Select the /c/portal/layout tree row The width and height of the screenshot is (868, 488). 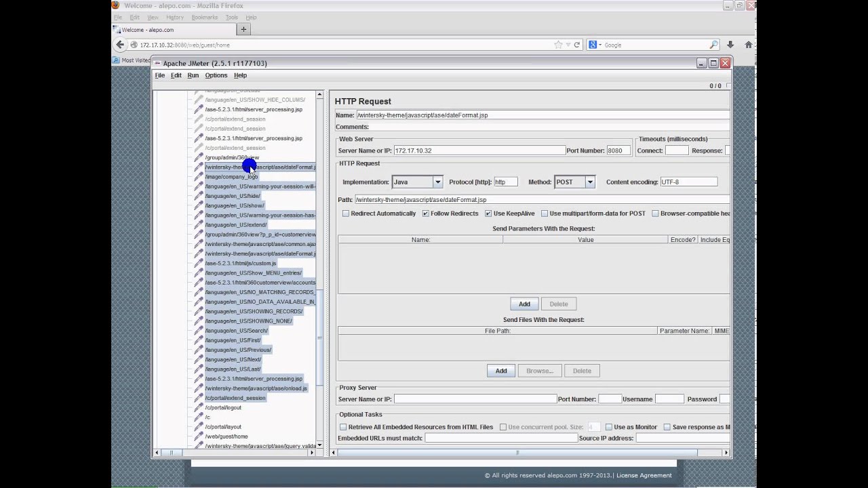click(224, 427)
